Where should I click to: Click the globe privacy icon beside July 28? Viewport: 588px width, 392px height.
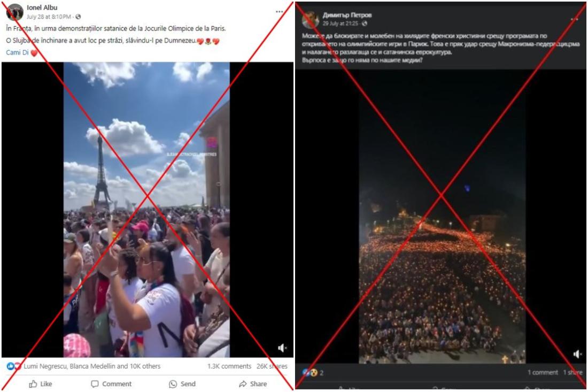(x=78, y=17)
